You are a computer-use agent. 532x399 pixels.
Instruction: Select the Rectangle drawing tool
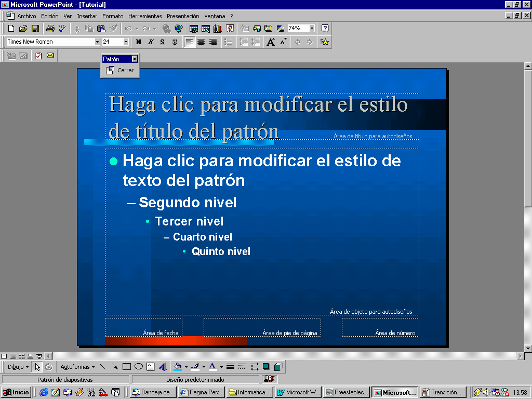coord(127,367)
